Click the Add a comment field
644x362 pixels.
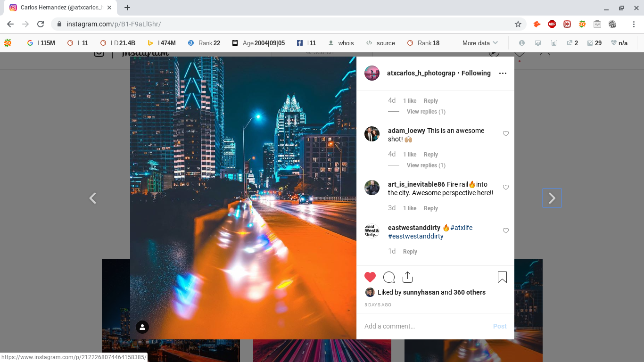pos(424,326)
